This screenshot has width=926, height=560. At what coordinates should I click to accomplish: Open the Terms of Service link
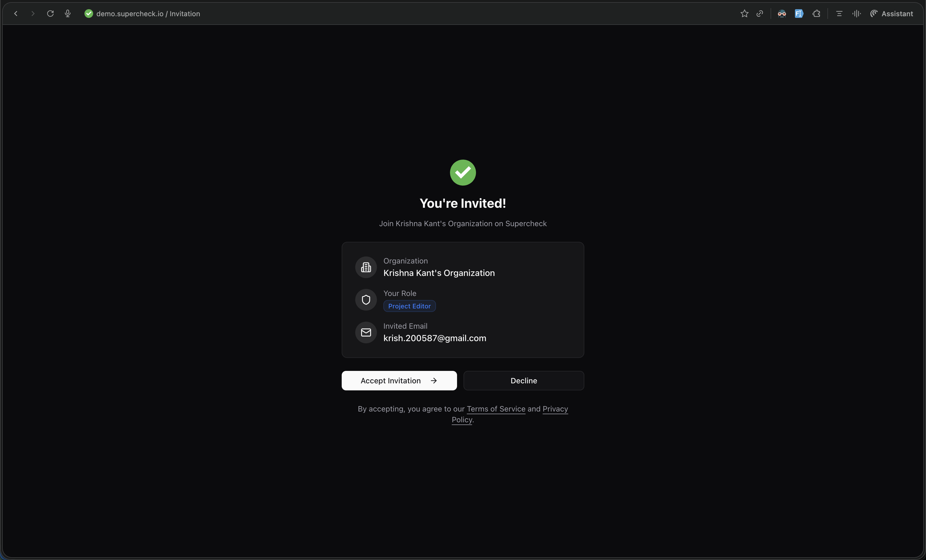(x=496, y=409)
